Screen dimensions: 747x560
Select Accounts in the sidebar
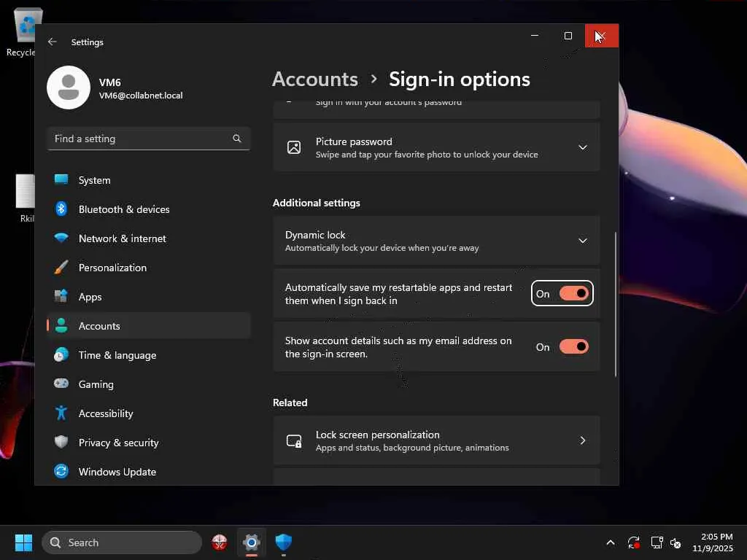click(x=149, y=326)
